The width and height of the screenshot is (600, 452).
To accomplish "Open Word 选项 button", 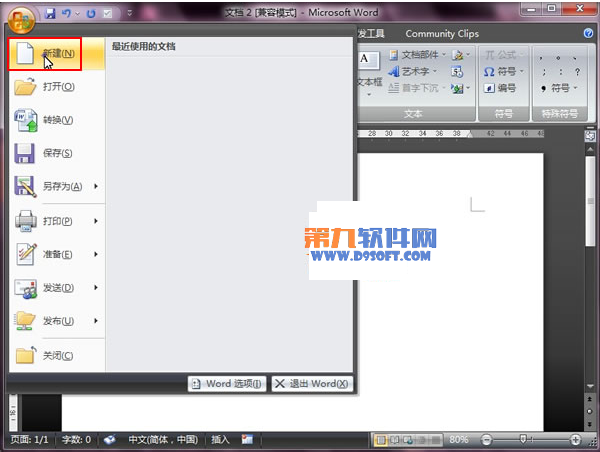I will coord(227,384).
